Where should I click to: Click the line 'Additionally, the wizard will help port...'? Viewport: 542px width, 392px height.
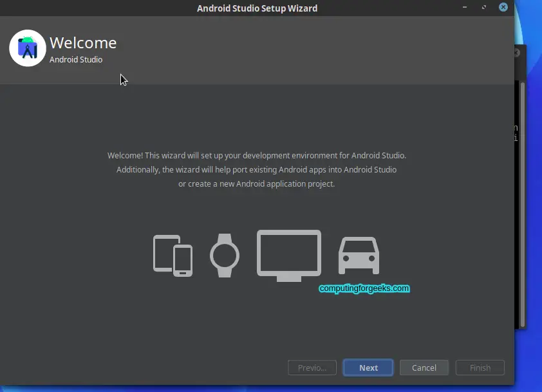pyautogui.click(x=256, y=170)
